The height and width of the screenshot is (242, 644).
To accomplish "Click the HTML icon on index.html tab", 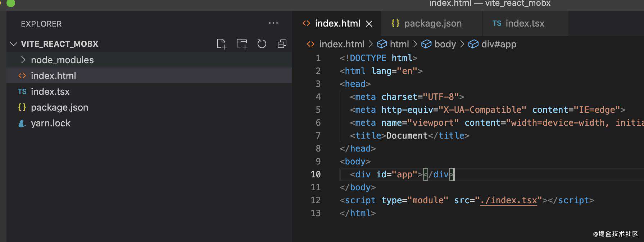I will [x=306, y=23].
